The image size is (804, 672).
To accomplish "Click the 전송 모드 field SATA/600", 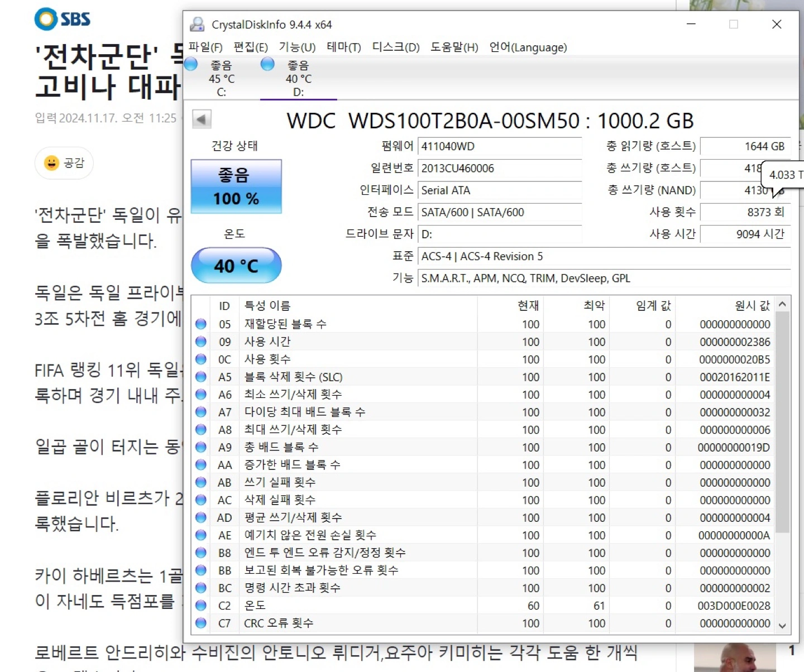I will point(500,212).
